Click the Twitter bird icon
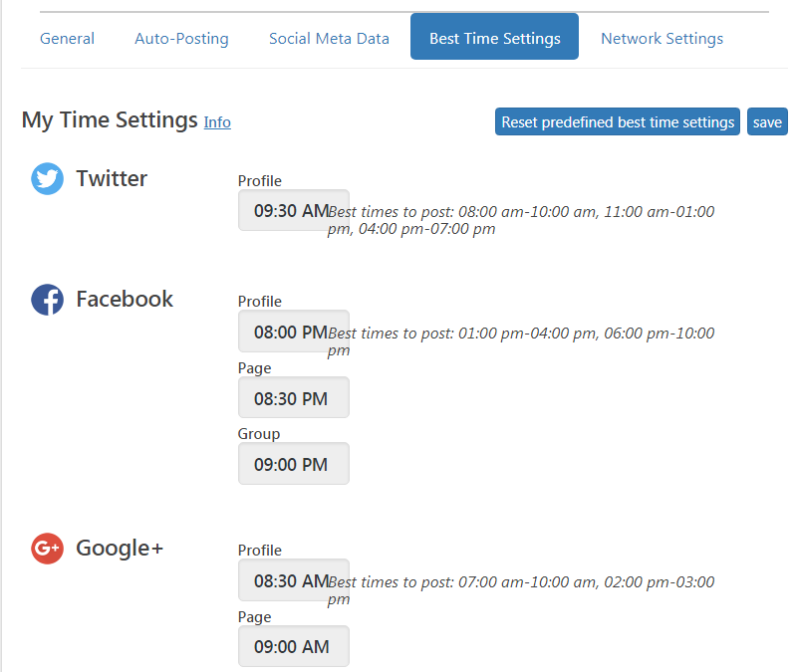 [47, 179]
